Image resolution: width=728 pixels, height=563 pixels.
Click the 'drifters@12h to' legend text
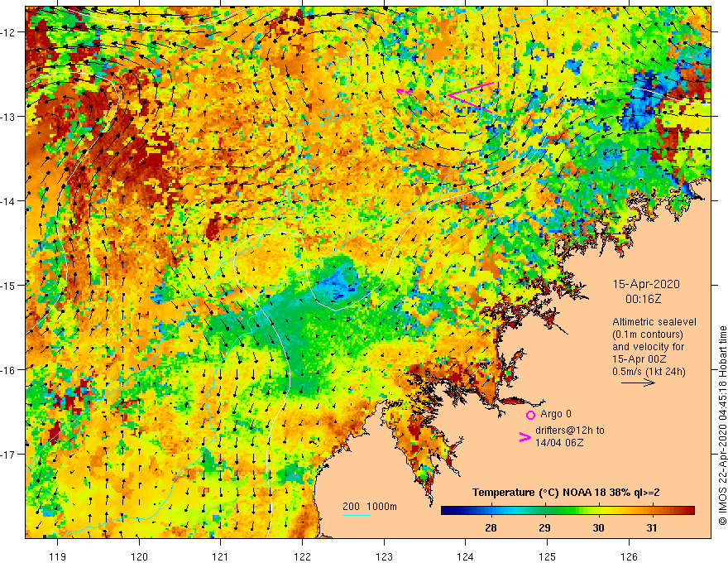(570, 431)
